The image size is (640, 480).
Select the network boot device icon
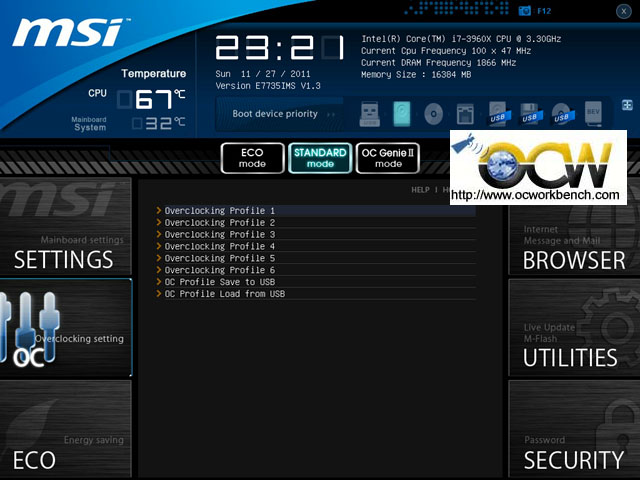click(465, 114)
